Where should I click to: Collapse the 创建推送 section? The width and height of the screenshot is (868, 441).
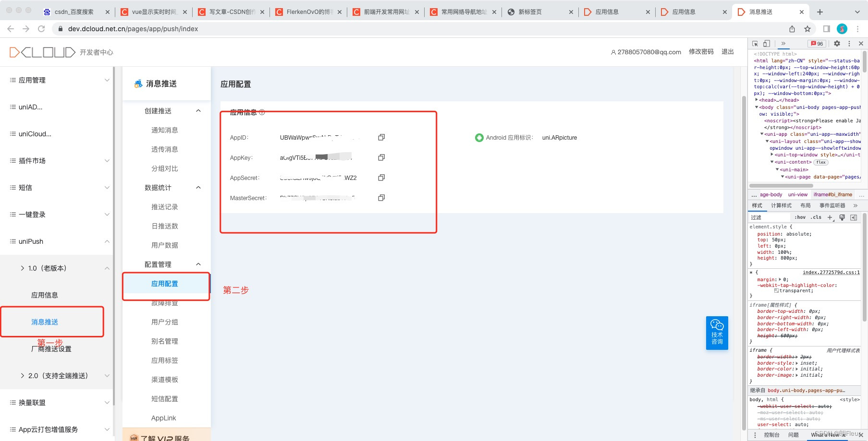(198, 110)
